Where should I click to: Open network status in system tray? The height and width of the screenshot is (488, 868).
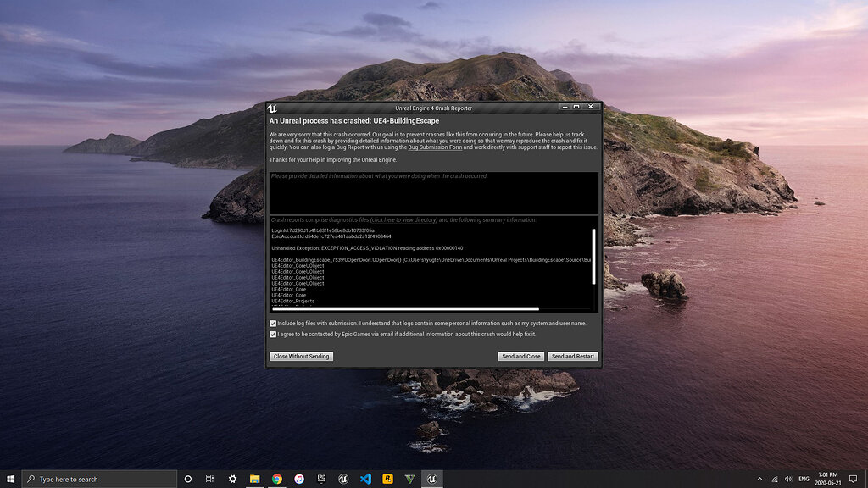click(x=775, y=480)
